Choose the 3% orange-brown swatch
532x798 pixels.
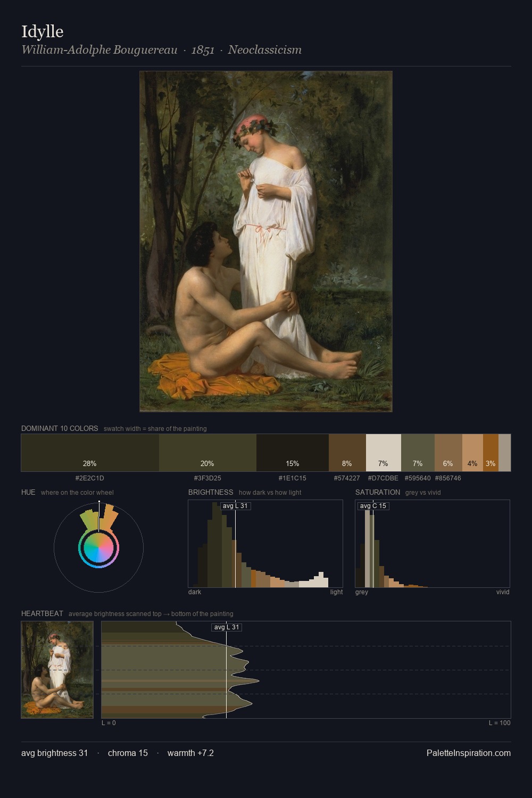click(x=491, y=453)
